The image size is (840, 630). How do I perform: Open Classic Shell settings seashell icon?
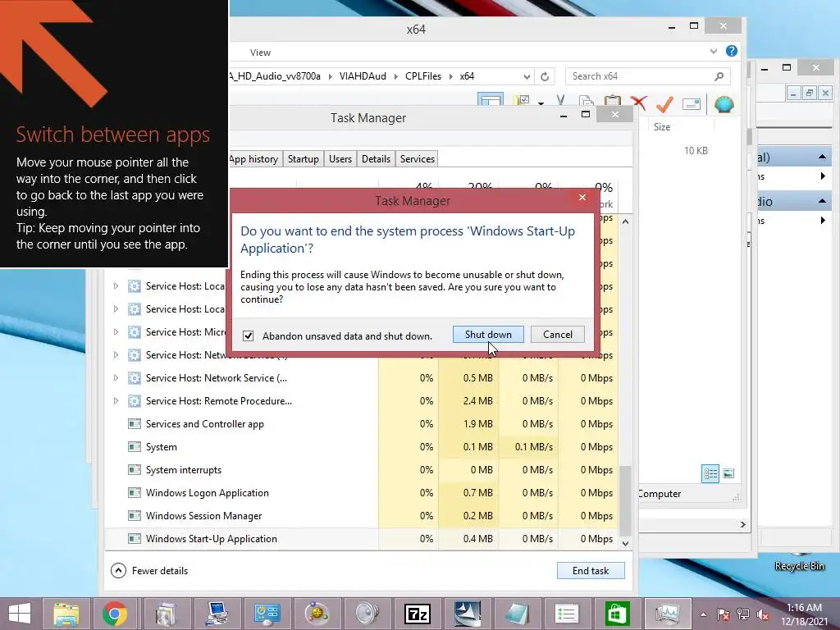click(x=724, y=104)
